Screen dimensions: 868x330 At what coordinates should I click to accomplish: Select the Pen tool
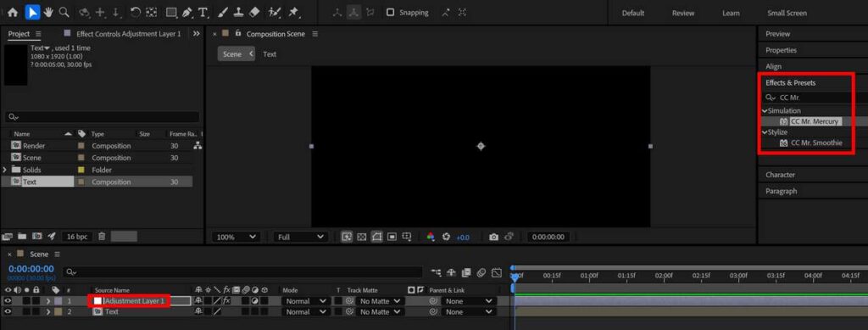click(187, 12)
